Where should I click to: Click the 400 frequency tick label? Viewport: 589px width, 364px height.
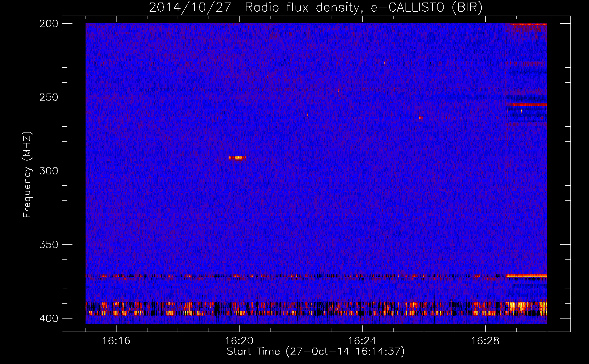point(49,318)
